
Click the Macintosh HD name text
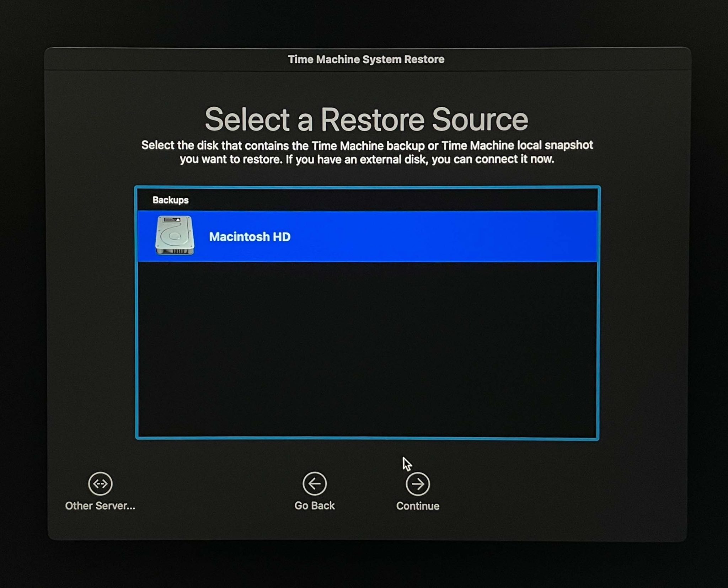pyautogui.click(x=250, y=237)
